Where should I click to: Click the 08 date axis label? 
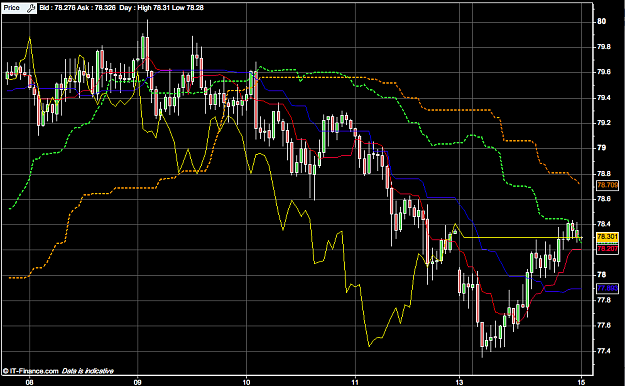tap(29, 382)
